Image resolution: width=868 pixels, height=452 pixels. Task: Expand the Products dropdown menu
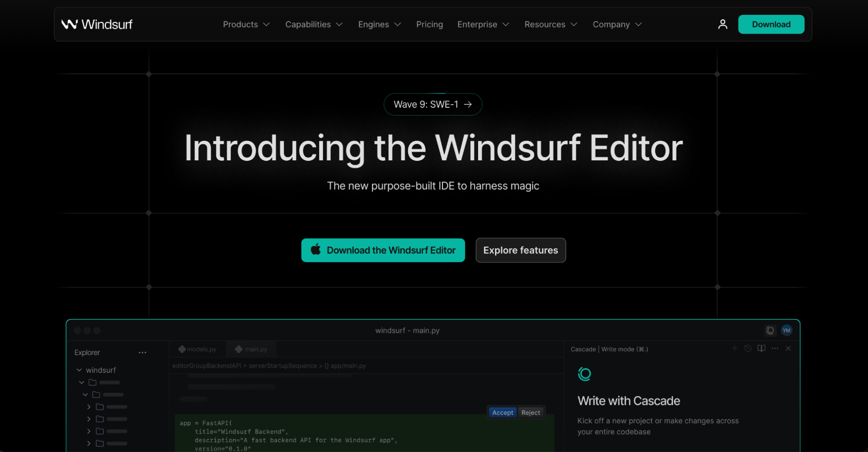[246, 24]
